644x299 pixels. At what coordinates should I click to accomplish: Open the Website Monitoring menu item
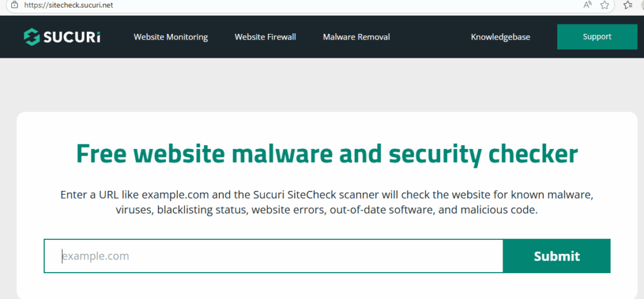point(170,37)
